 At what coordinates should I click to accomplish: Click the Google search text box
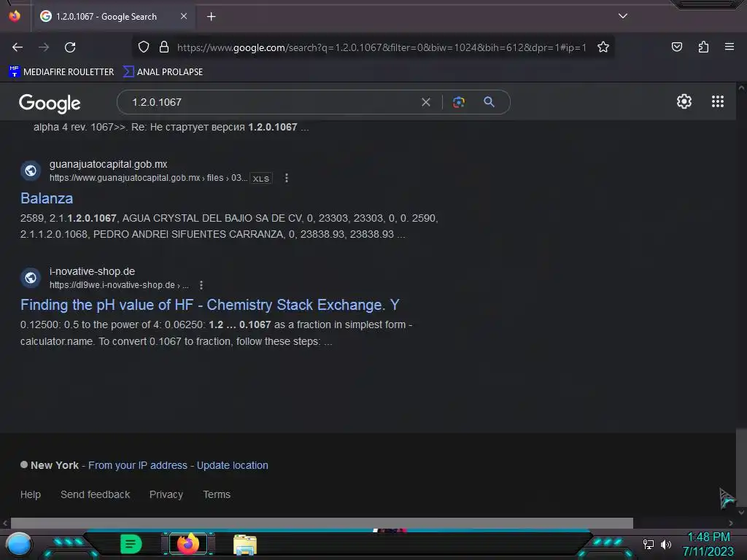point(271,102)
